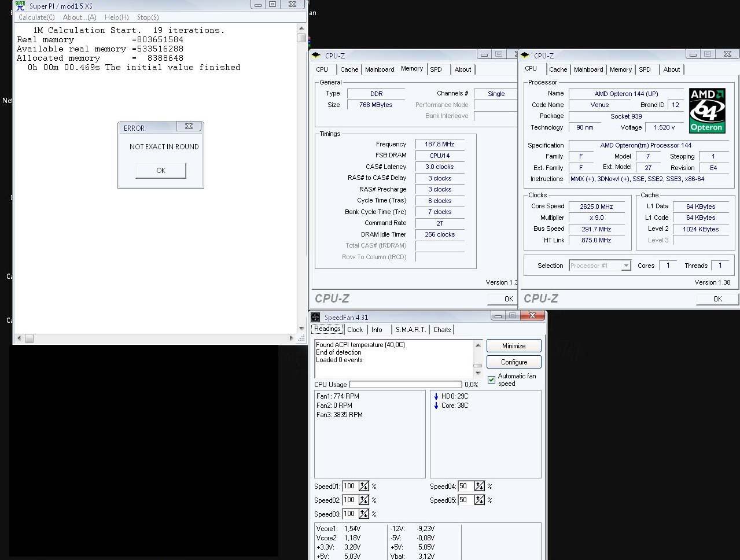Click the Speed04 value field
740x560 pixels.
465,486
